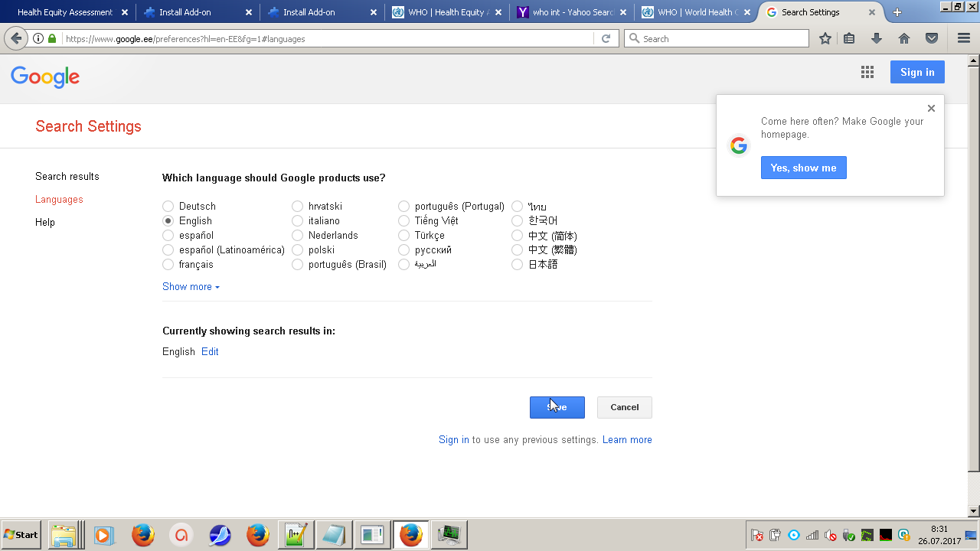Open the Google apps grid
980x551 pixels.
pyautogui.click(x=867, y=72)
